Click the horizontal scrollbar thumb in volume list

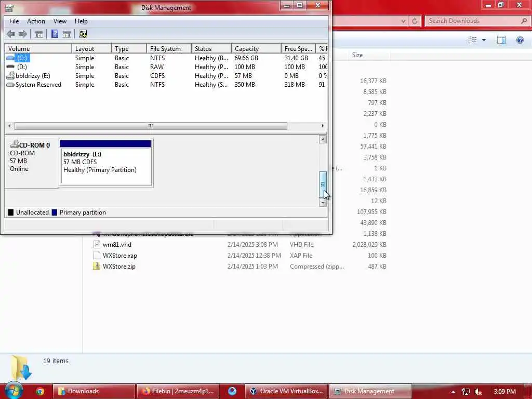pos(151,126)
